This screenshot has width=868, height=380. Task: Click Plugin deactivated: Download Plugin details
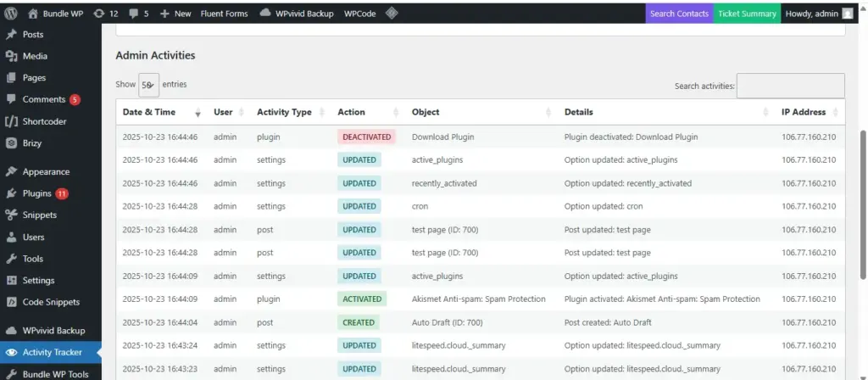click(x=631, y=137)
